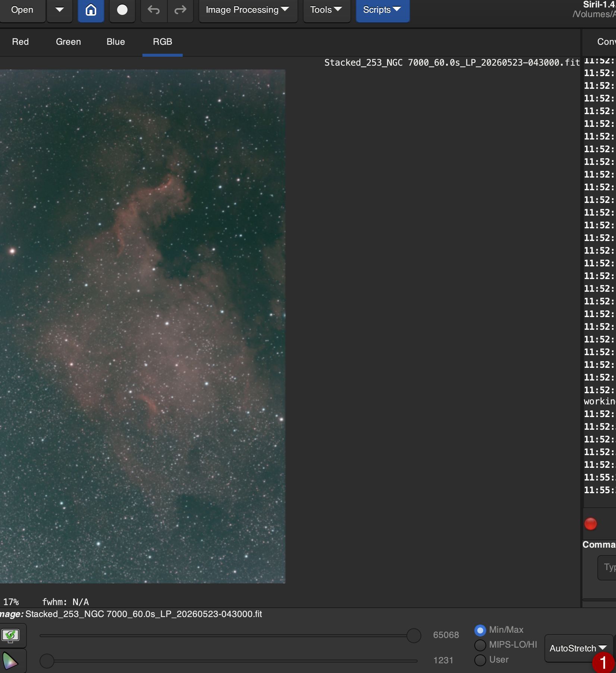The width and height of the screenshot is (616, 673).
Task: Open the Tools menu
Action: click(327, 10)
